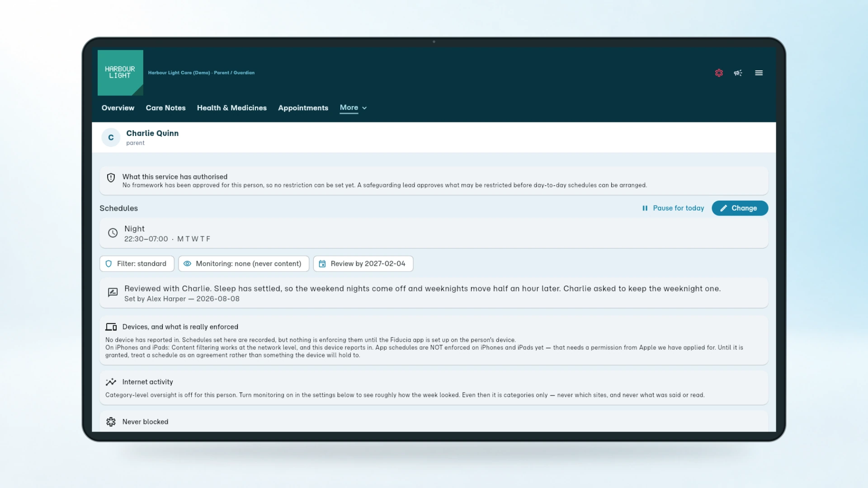Select 'Set by Alex Harper — 2026-08-08' text

[x=182, y=299]
